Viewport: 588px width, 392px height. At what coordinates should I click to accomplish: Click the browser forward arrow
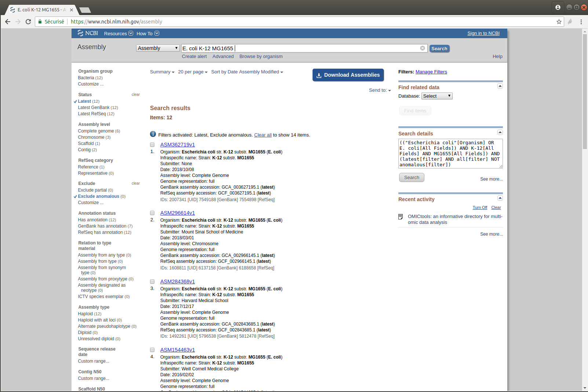(18, 22)
